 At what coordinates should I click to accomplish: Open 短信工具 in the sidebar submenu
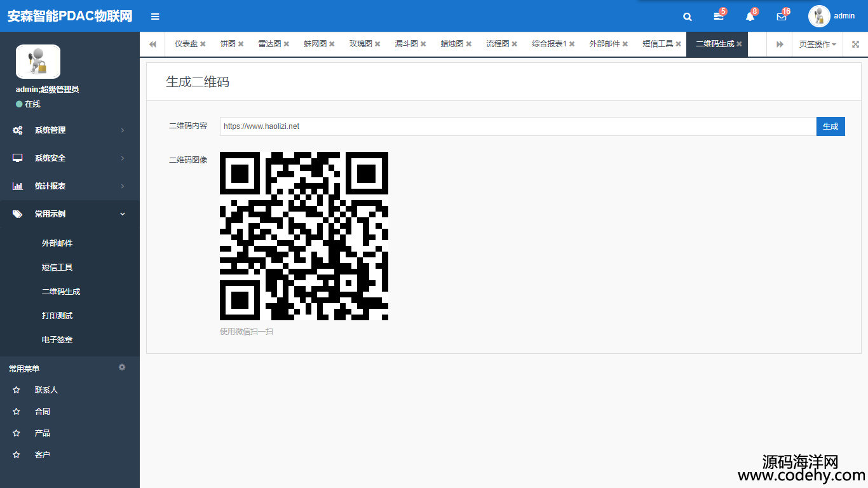[x=57, y=268]
